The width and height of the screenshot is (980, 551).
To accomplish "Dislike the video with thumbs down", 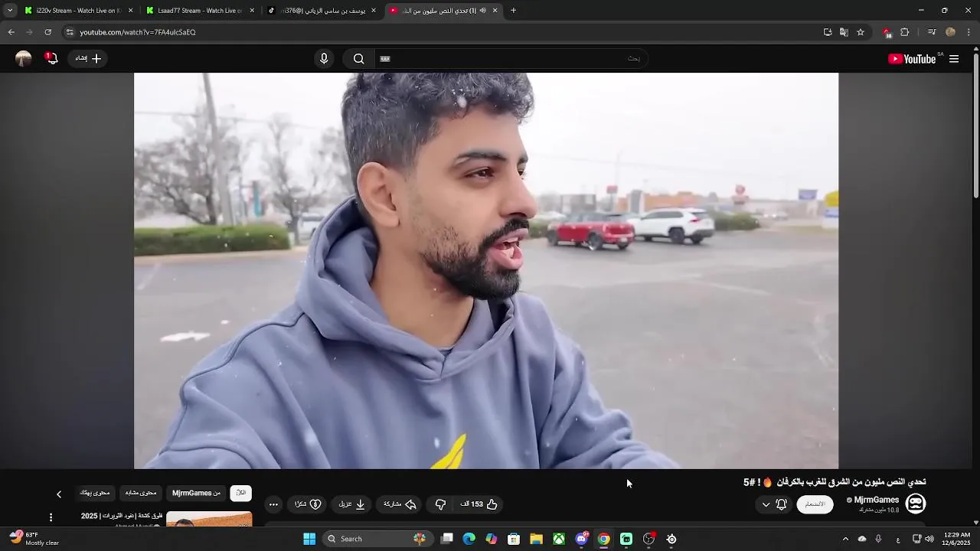I will click(x=440, y=504).
